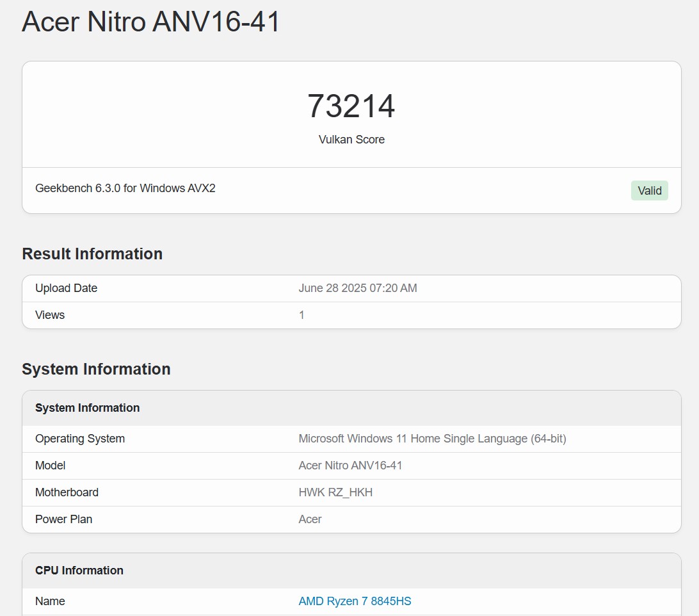Select Microsoft Windows 11 Home Single Language value
Screen dimensions: 699x616
click(432, 439)
